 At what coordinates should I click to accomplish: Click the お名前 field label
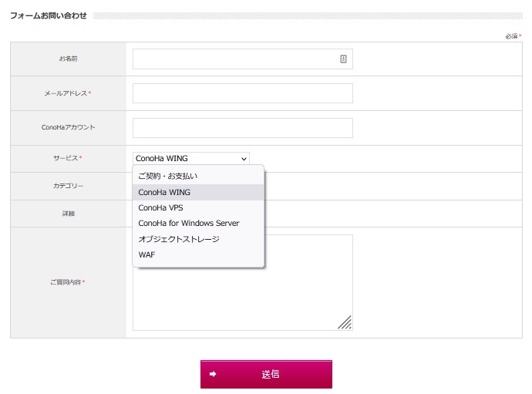pyautogui.click(x=68, y=59)
